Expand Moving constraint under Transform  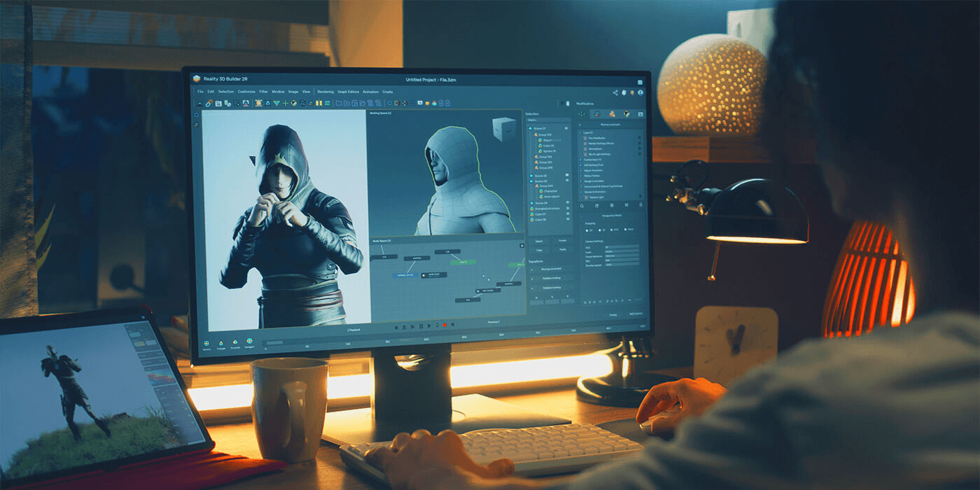[532, 269]
